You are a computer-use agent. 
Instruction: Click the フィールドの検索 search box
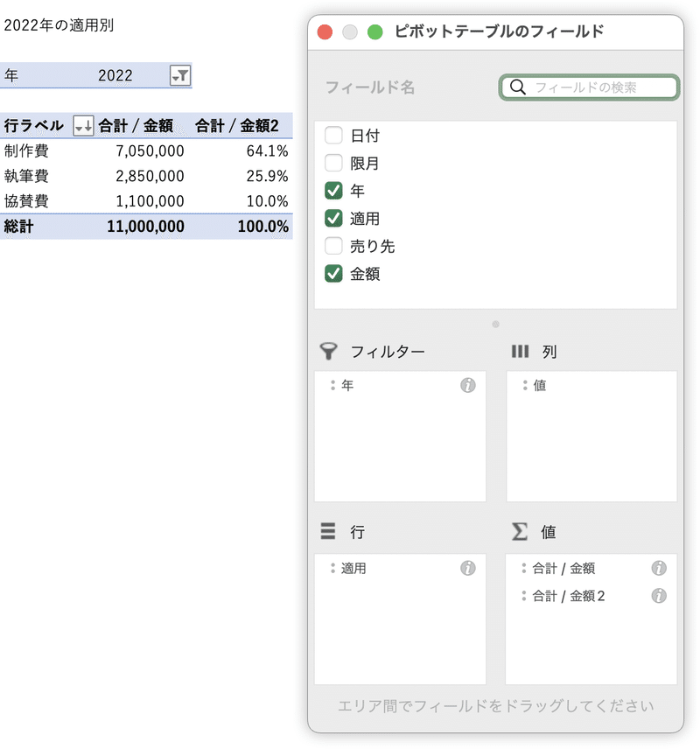click(x=589, y=87)
